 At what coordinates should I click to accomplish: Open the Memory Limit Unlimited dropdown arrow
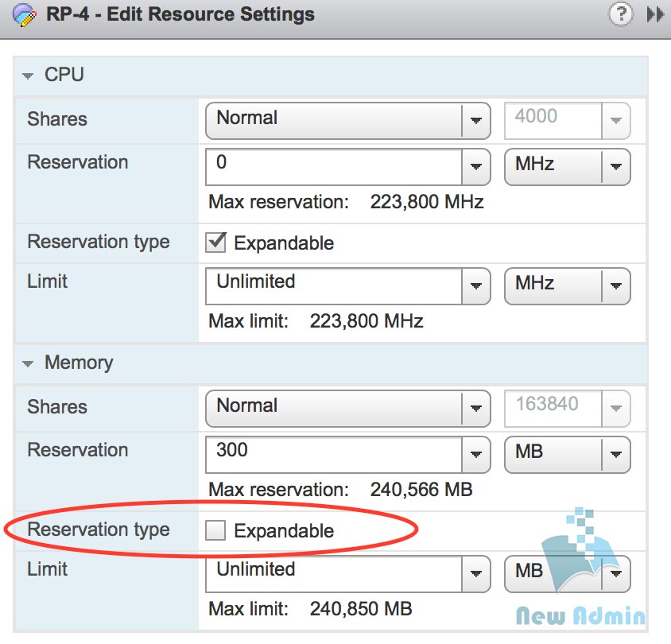click(475, 572)
